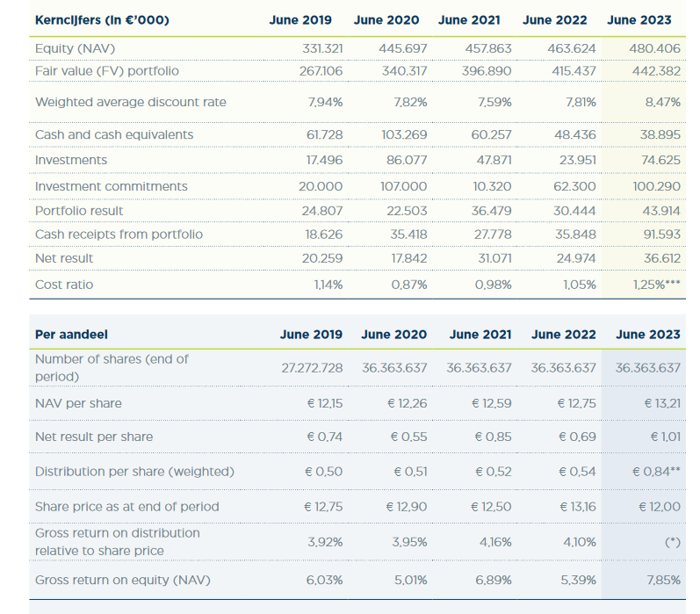Select the 'Per aandeel' table heading
This screenshot has height=614, width=700.
(x=72, y=334)
